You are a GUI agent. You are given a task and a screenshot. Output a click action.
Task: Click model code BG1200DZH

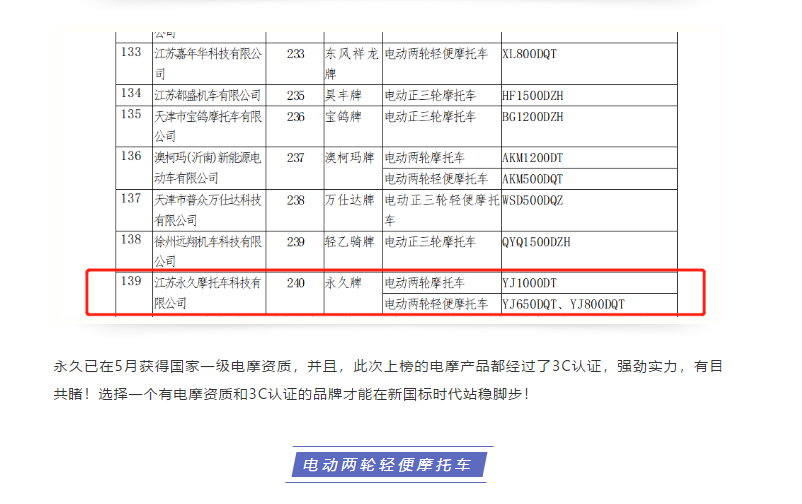532,117
